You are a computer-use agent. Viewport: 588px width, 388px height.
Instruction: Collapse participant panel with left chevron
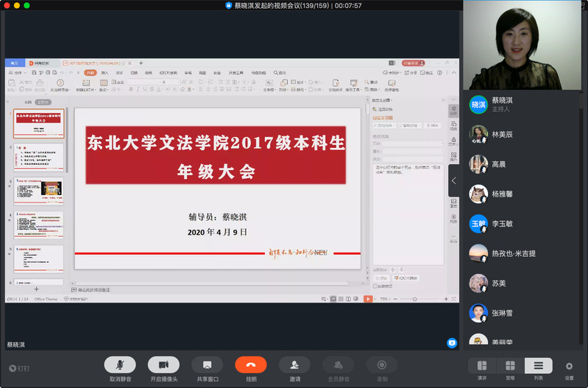click(x=453, y=180)
